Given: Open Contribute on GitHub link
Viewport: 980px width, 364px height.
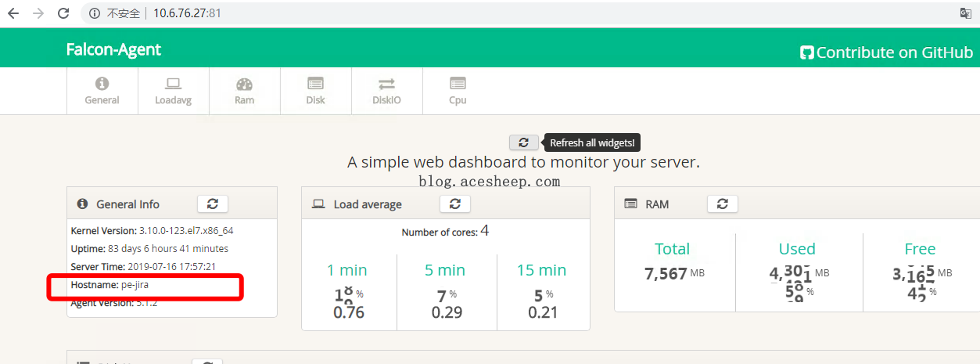Looking at the screenshot, I should click(886, 52).
